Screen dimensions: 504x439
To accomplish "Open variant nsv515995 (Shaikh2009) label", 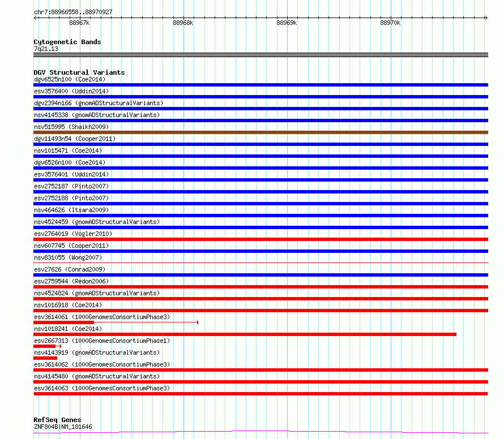I will pos(71,127).
